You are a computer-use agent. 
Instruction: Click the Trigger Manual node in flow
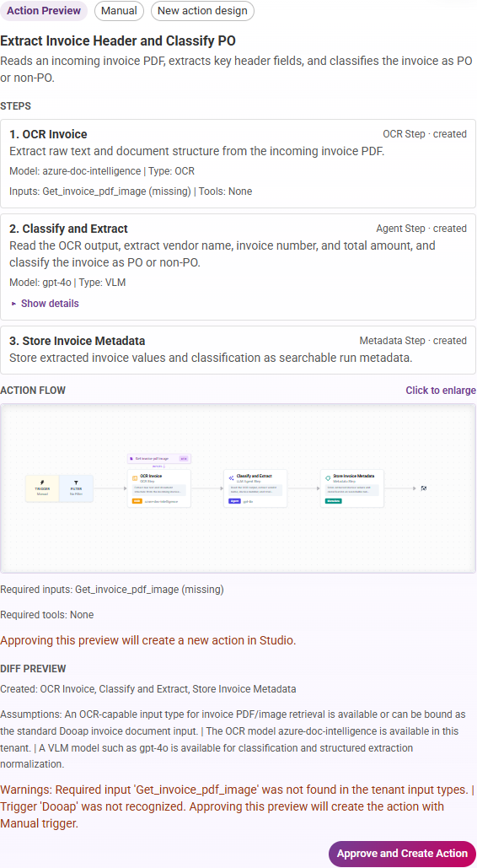[x=43, y=488]
